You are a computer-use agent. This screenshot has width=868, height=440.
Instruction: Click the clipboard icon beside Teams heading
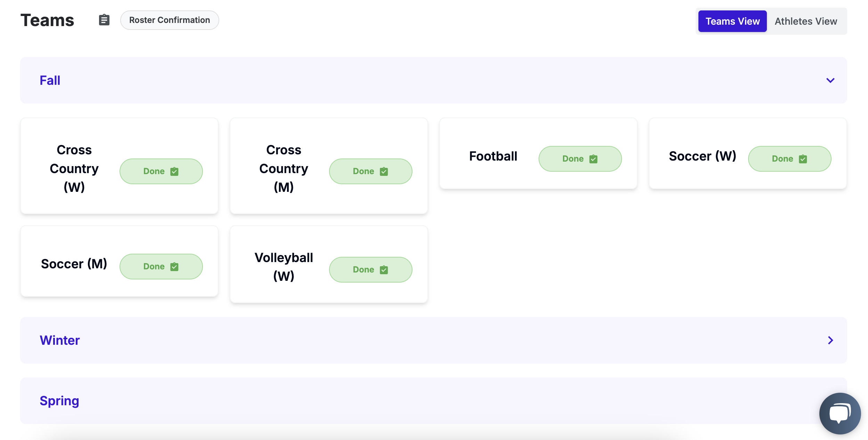pos(104,20)
